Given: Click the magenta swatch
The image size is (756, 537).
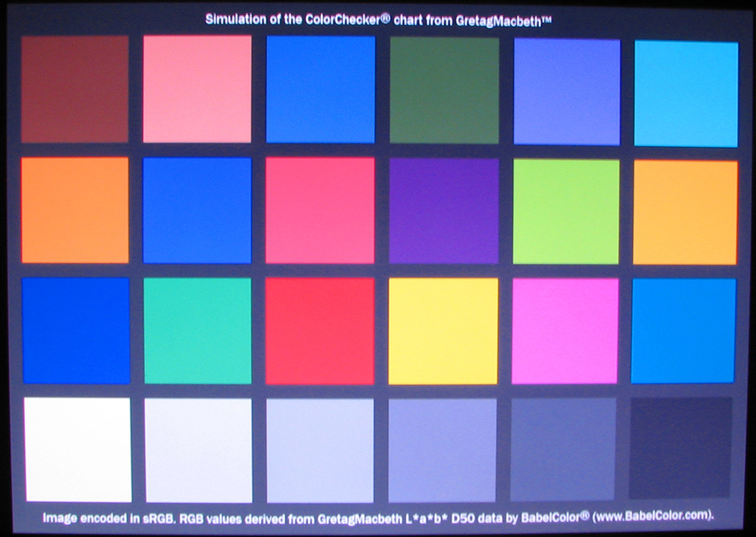Looking at the screenshot, I should (x=566, y=331).
